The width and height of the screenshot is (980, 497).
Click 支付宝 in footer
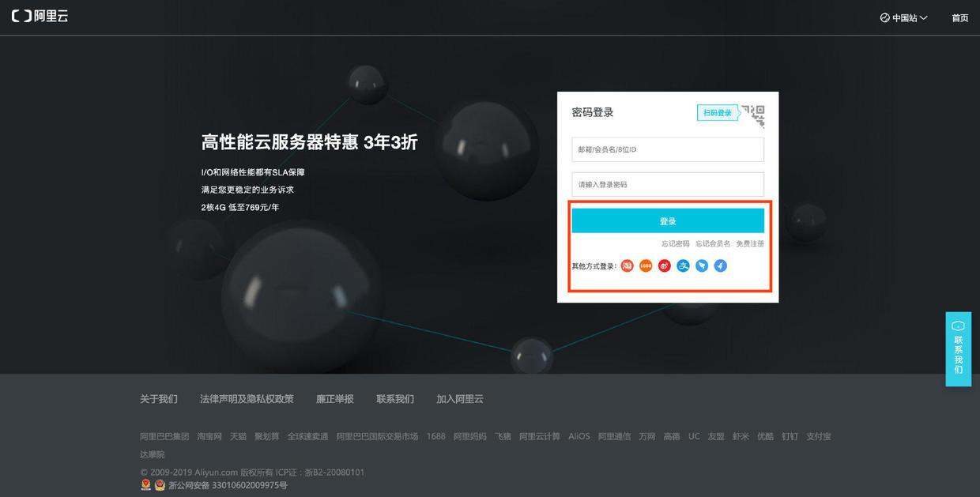[x=819, y=436]
